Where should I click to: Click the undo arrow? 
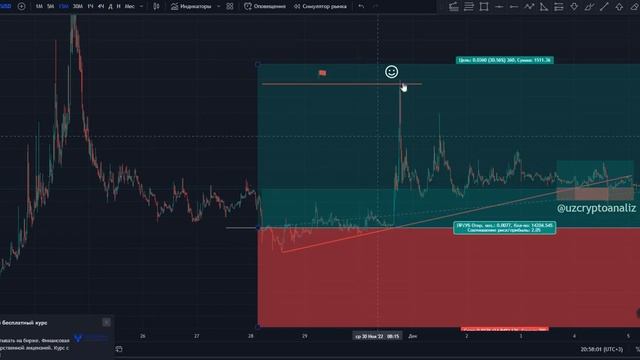(361, 6)
